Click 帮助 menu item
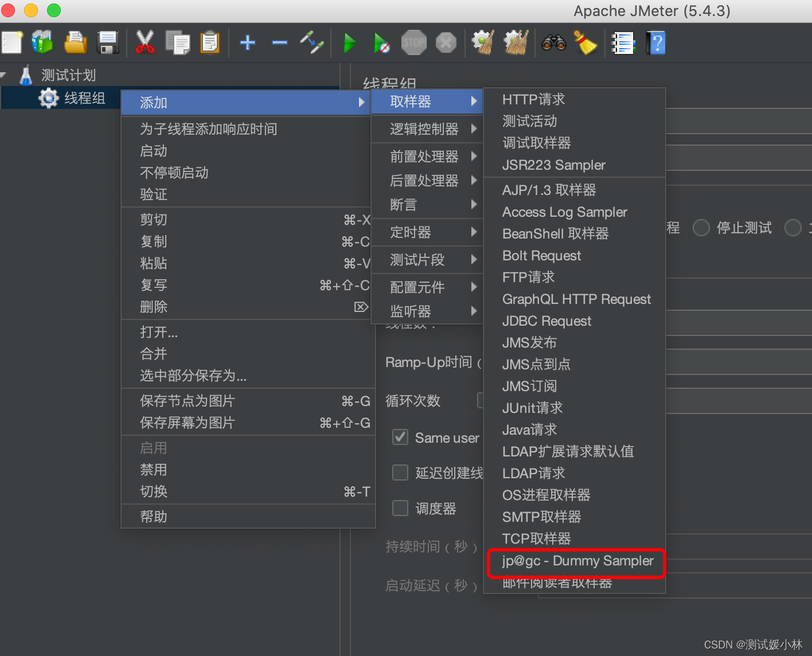The image size is (812, 656). [248, 517]
